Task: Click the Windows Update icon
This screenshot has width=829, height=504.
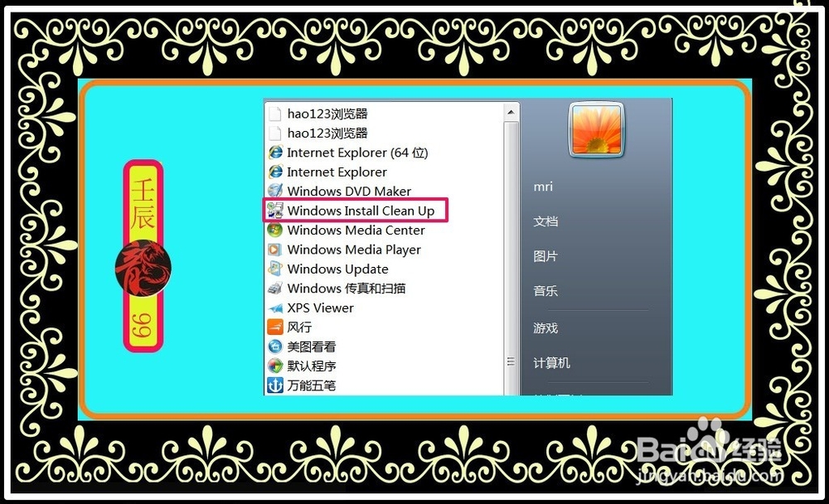Action: (275, 269)
